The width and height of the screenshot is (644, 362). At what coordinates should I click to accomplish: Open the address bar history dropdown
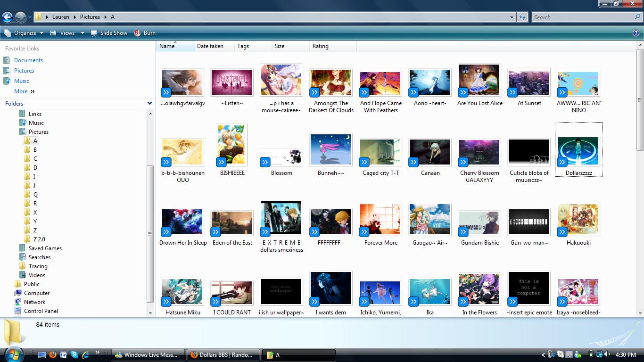512,17
